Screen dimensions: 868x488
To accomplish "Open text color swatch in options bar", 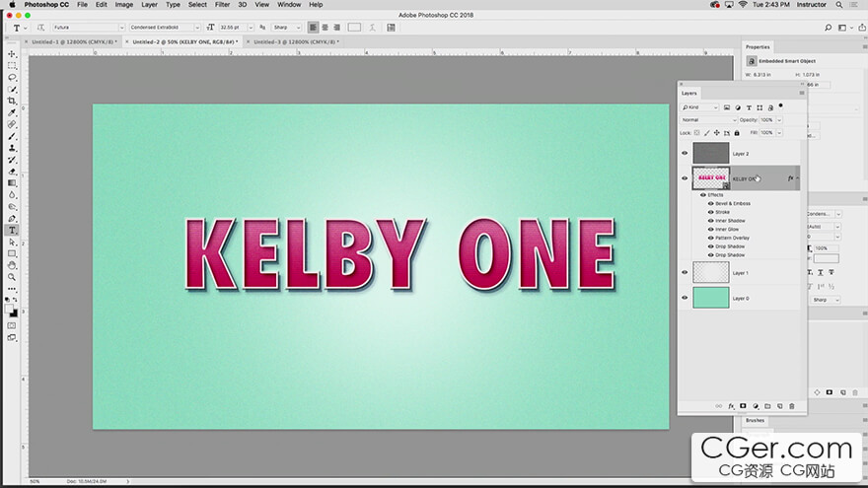I will pos(354,28).
